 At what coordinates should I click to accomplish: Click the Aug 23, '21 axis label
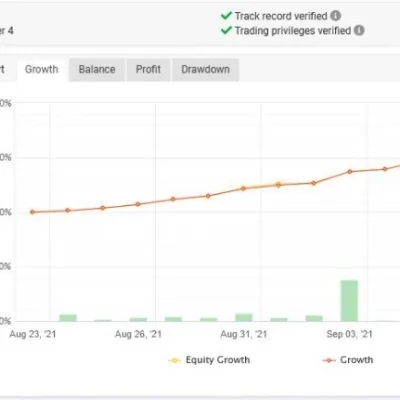33,334
